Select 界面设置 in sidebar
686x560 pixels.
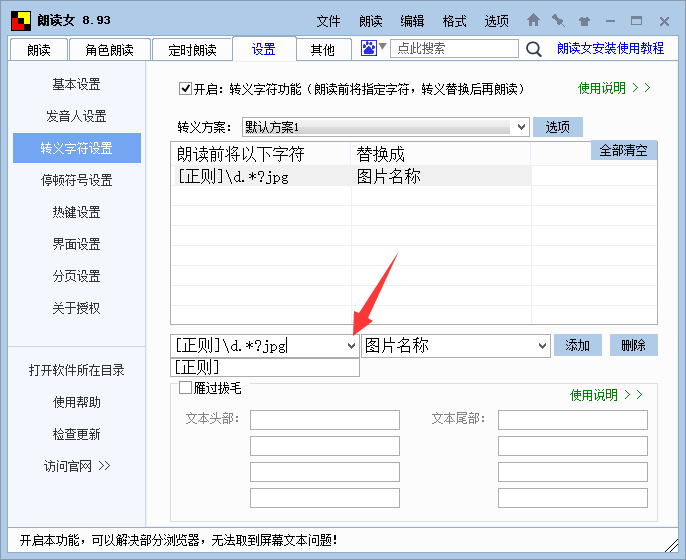(77, 244)
